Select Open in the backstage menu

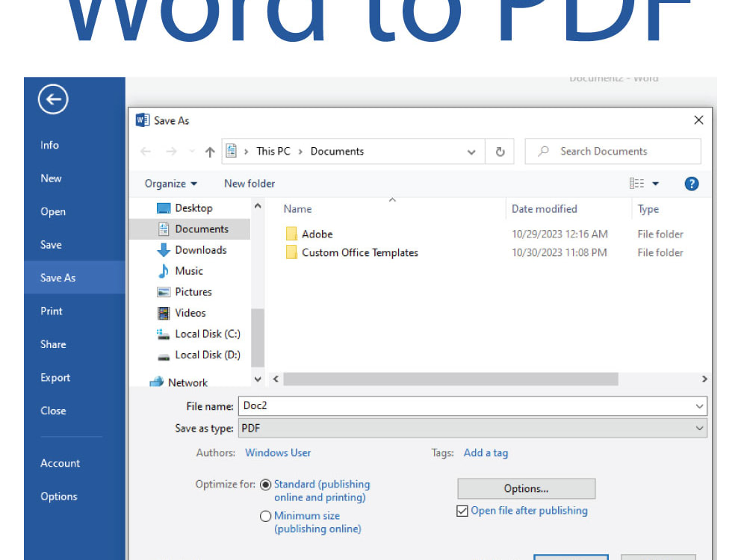click(53, 212)
